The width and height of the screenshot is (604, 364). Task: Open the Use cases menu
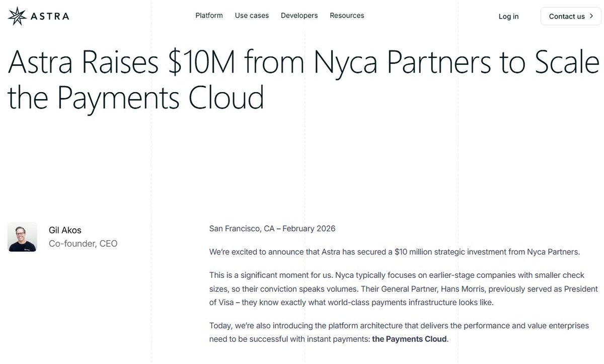(x=252, y=16)
